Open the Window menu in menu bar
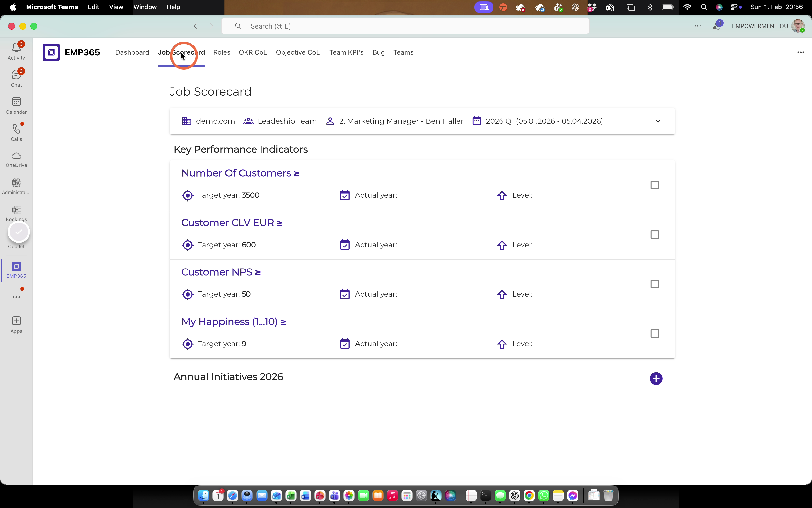Screen dimensions: 812x508 pos(145,7)
